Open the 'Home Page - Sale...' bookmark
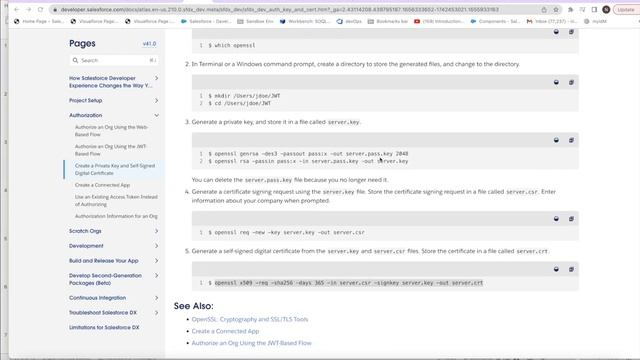This screenshot has width=640, height=360. tap(39, 21)
